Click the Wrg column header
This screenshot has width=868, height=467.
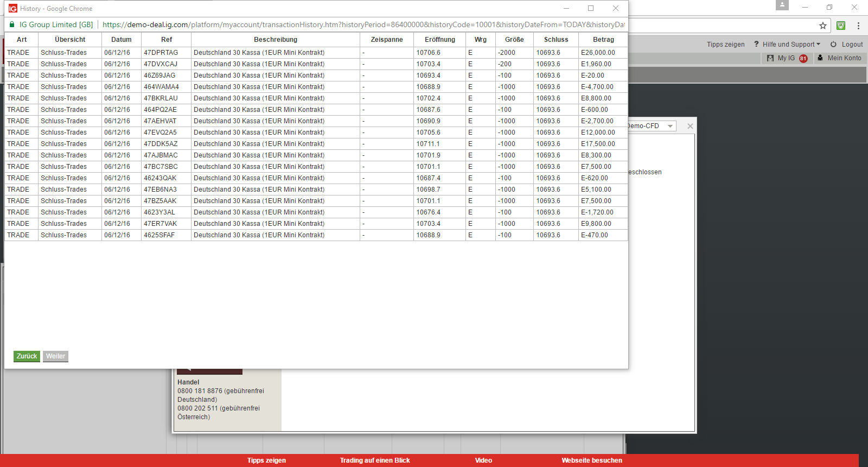[x=481, y=40]
